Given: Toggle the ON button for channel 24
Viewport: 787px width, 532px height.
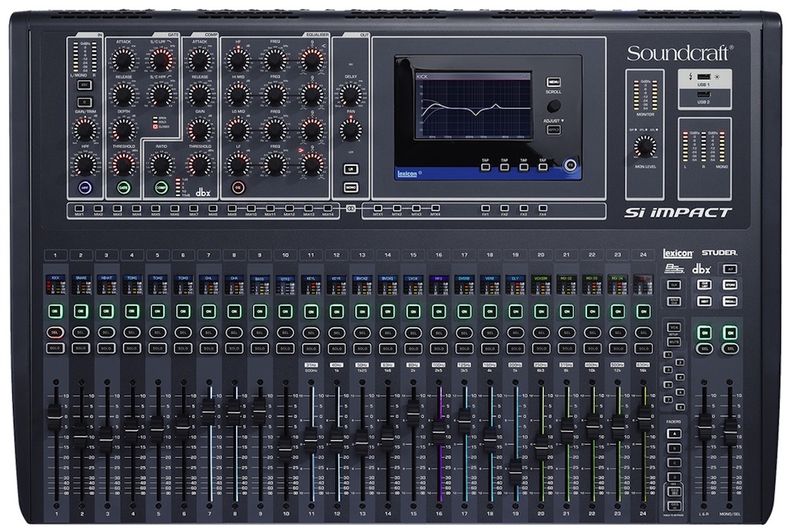Looking at the screenshot, I should 643,311.
